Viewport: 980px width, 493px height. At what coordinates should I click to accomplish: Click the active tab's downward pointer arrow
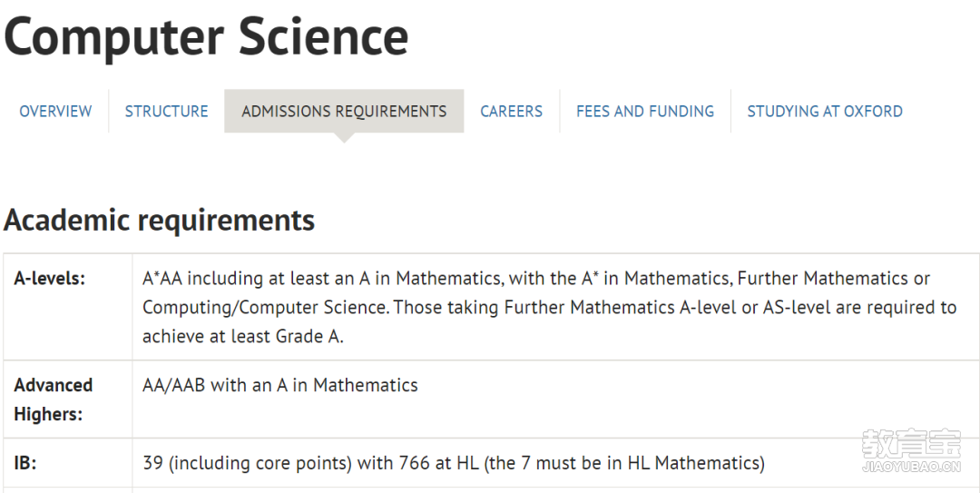click(344, 138)
